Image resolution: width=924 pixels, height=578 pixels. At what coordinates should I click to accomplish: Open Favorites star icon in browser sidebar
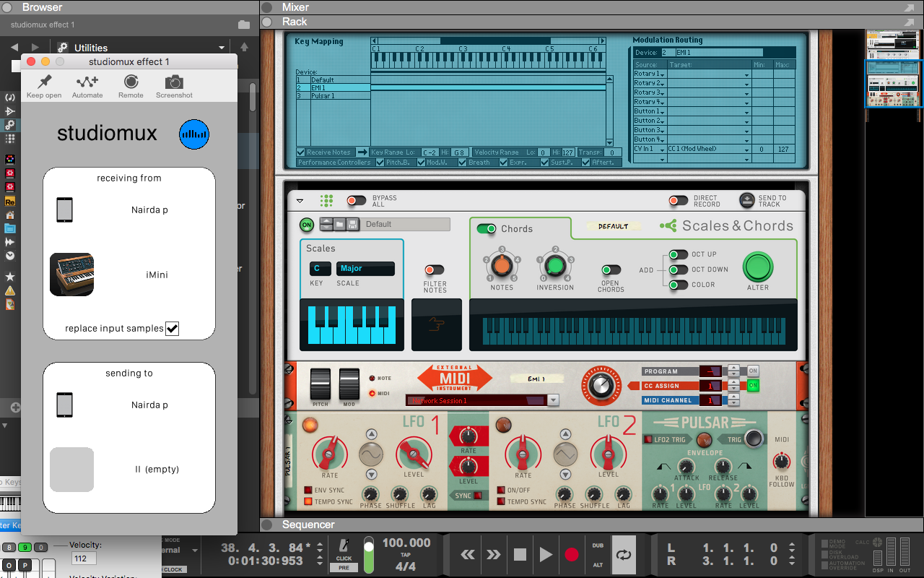tap(10, 277)
